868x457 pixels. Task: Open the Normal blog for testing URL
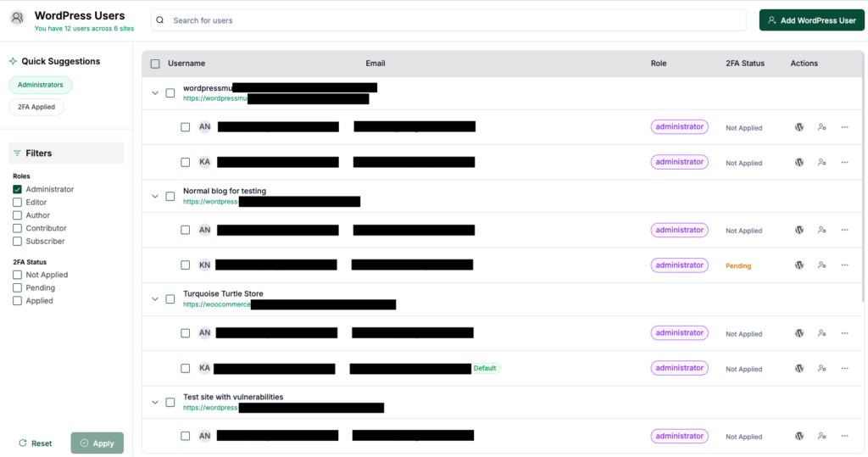[x=210, y=202]
